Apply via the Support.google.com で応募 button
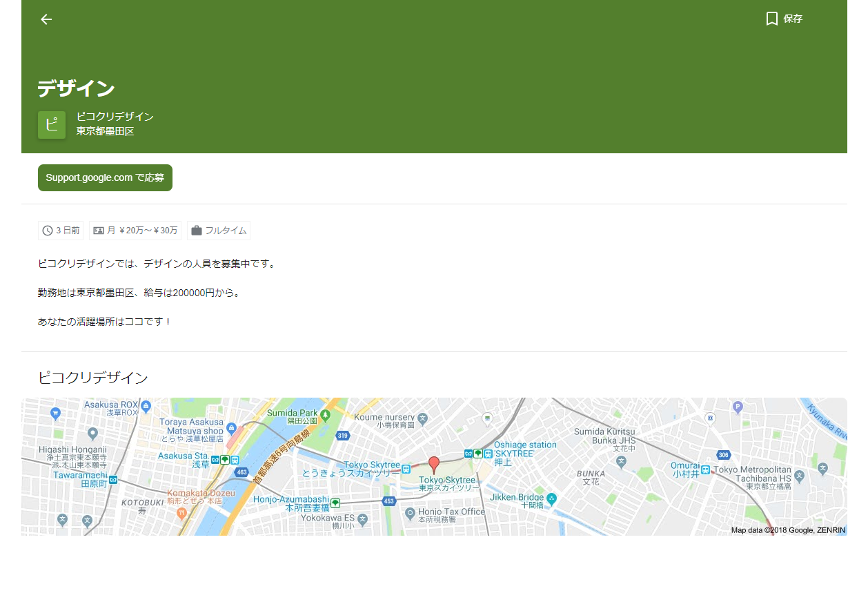The image size is (868, 602). click(105, 177)
